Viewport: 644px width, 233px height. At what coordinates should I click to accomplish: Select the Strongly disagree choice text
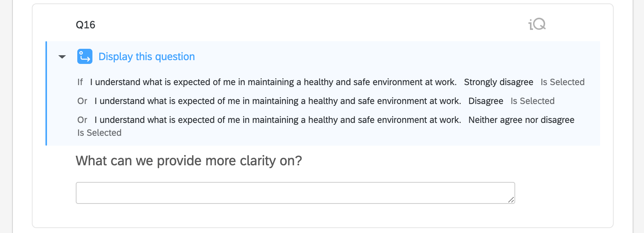point(499,82)
